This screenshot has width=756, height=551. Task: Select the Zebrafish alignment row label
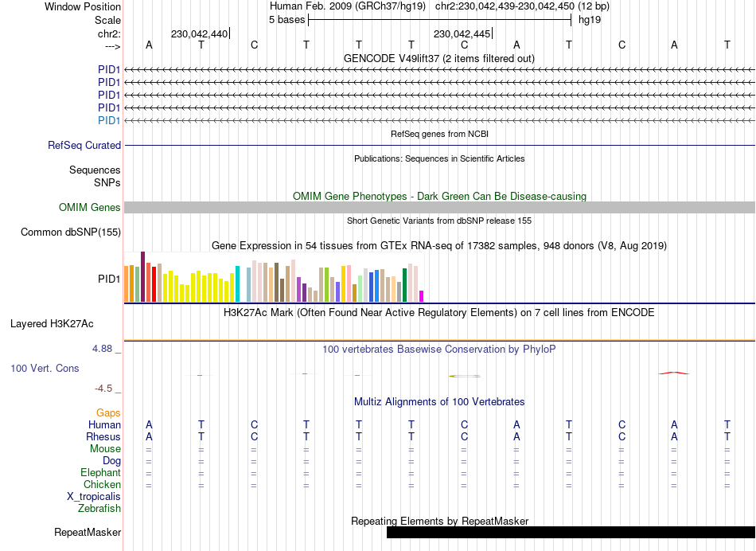[99, 508]
